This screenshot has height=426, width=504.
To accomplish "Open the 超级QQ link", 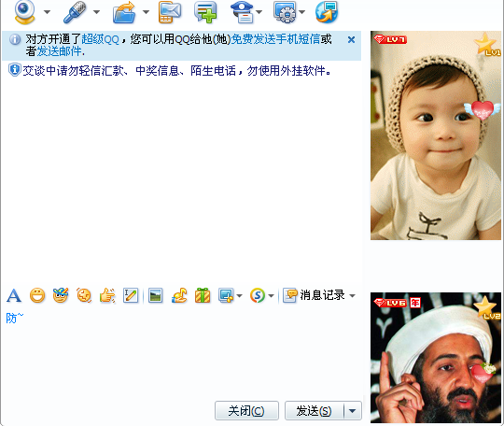I will [x=100, y=39].
